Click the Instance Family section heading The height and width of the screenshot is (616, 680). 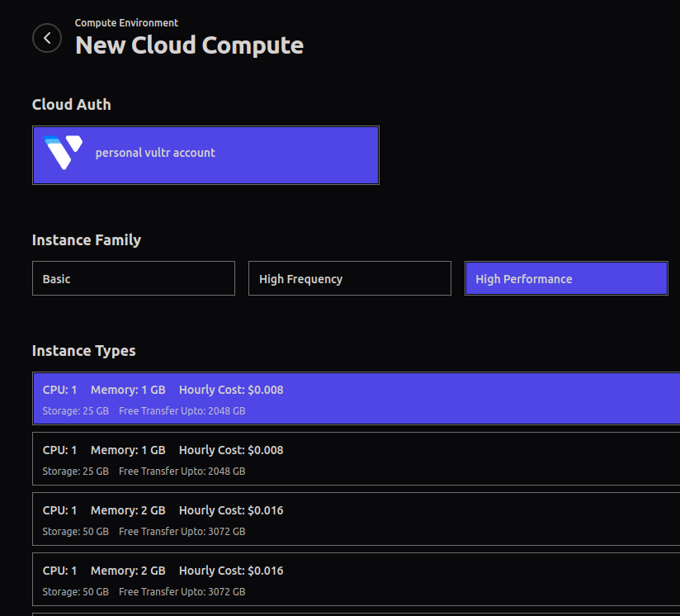pos(86,239)
